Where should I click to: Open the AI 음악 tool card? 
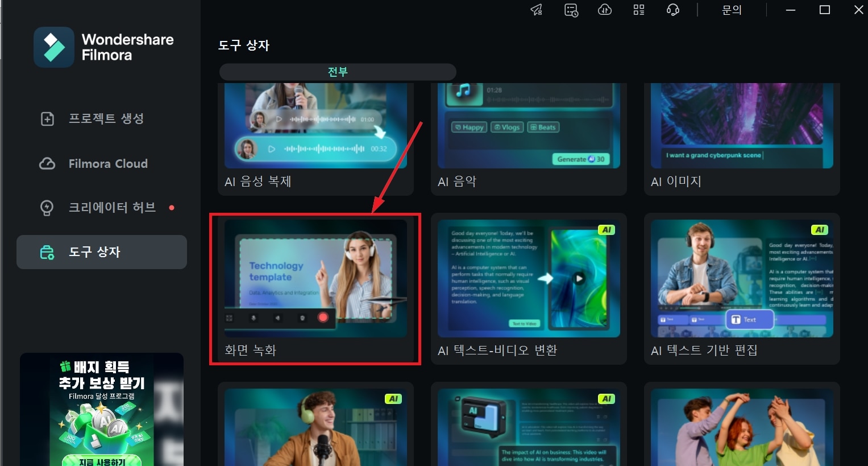529,139
